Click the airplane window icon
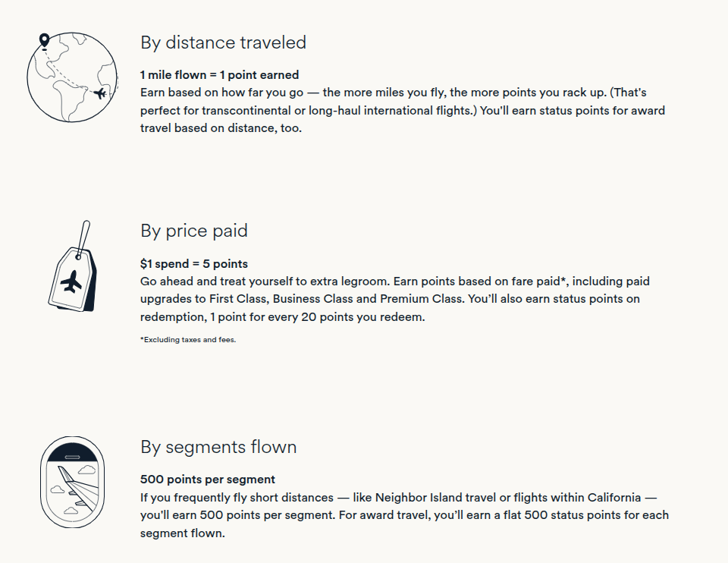The width and height of the screenshot is (728, 563). (71, 483)
